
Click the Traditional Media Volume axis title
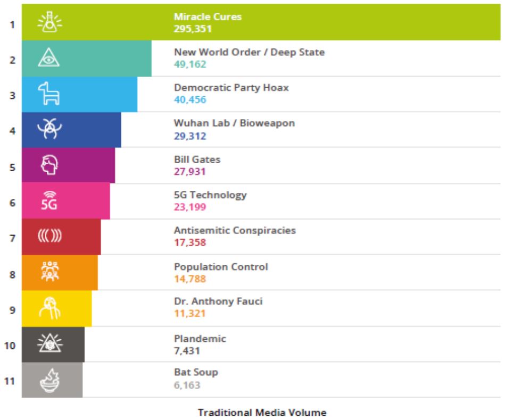tap(262, 413)
